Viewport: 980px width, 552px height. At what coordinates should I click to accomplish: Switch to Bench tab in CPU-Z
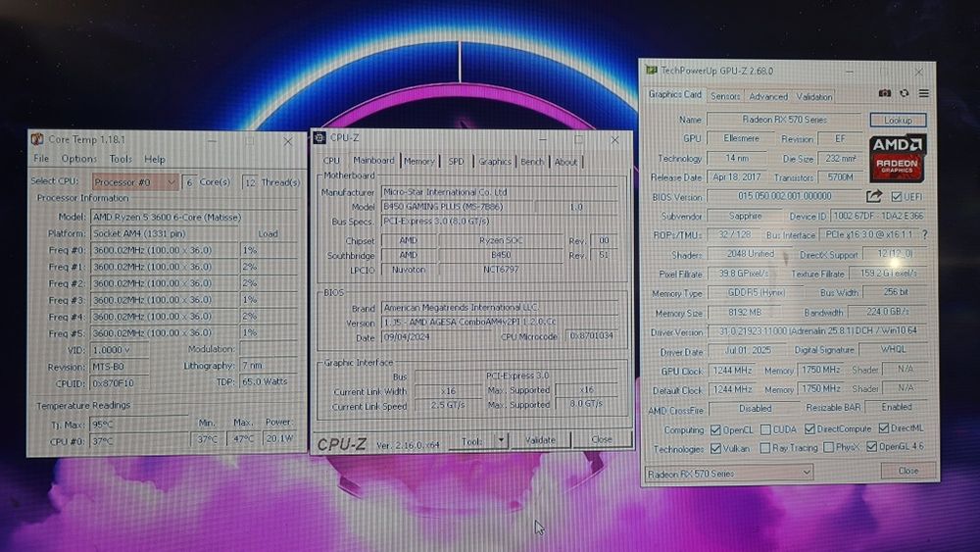[x=532, y=162]
